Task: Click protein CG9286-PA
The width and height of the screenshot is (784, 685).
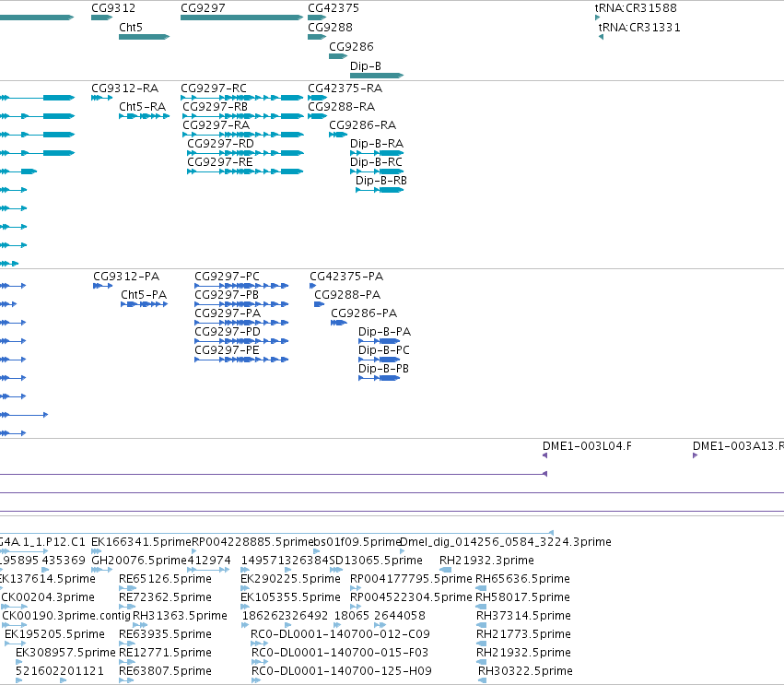Action: 364,313
